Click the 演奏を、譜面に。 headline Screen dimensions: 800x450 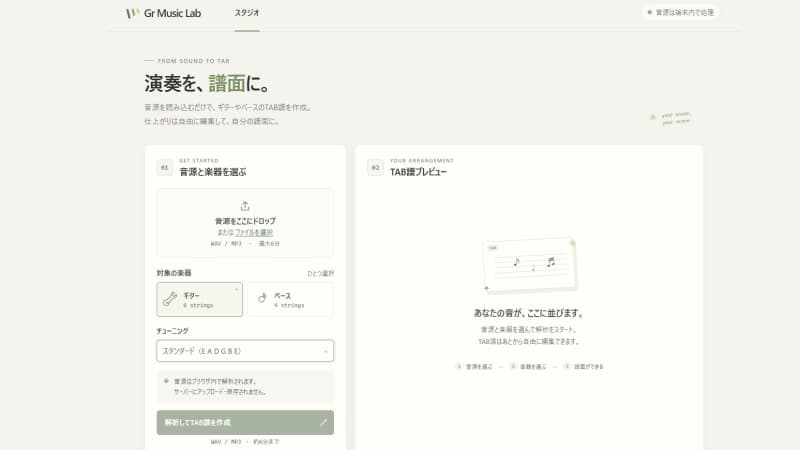coord(207,84)
